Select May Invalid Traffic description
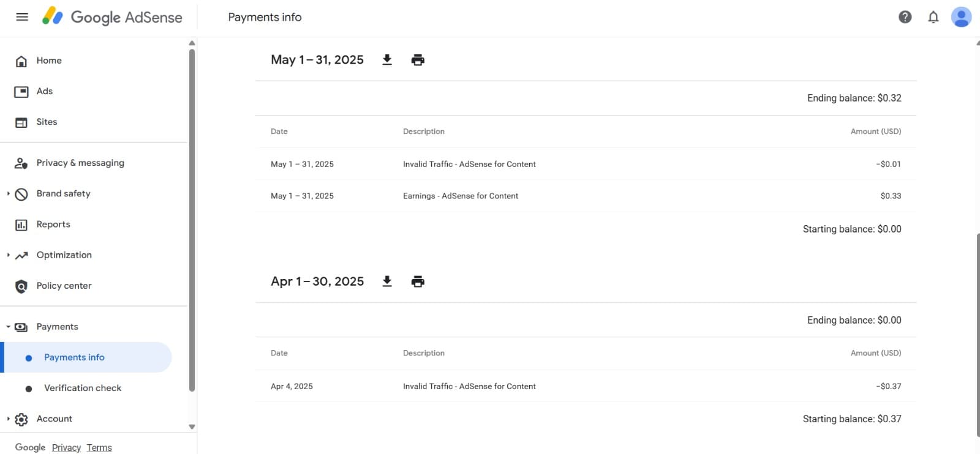Image resolution: width=980 pixels, height=454 pixels. click(x=469, y=164)
